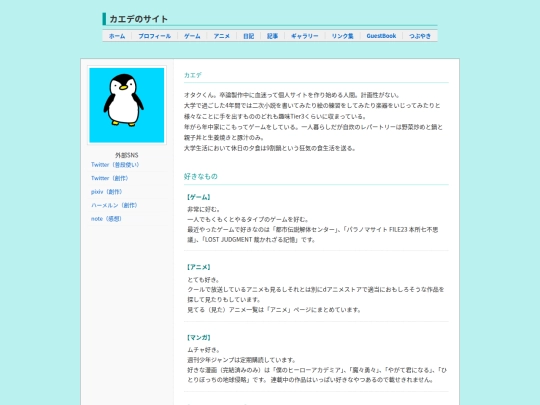
Task: Open the Twitter（創作）link
Action: click(x=110, y=178)
